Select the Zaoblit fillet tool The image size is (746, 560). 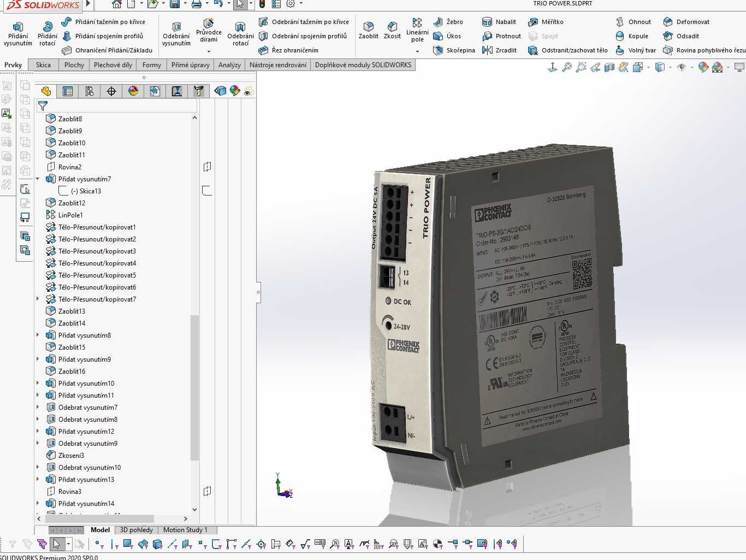[x=368, y=31]
